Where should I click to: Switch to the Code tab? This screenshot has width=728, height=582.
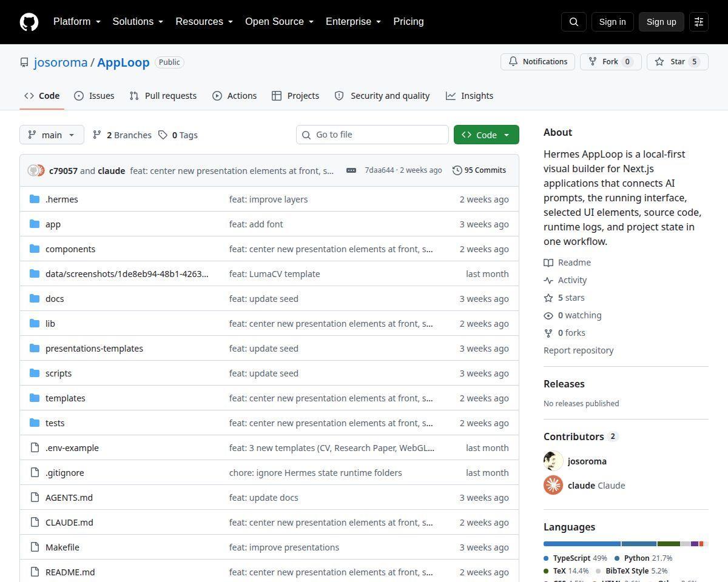pos(42,96)
